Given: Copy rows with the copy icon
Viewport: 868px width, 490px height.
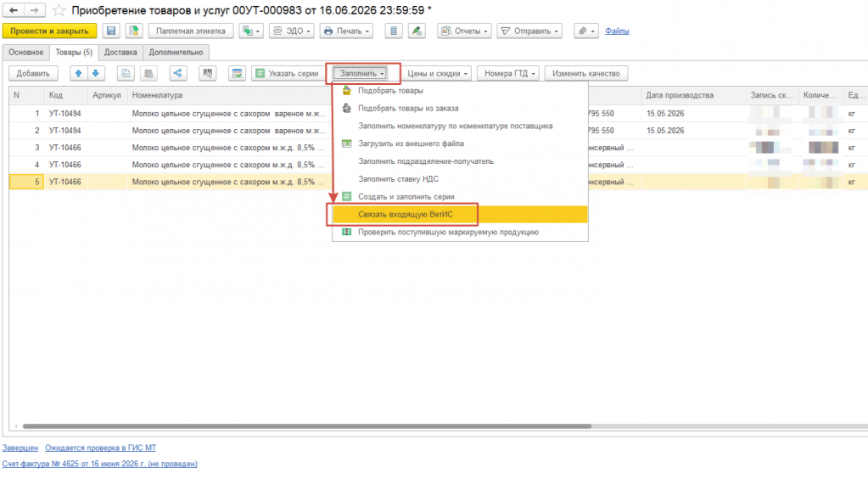Looking at the screenshot, I should [126, 73].
